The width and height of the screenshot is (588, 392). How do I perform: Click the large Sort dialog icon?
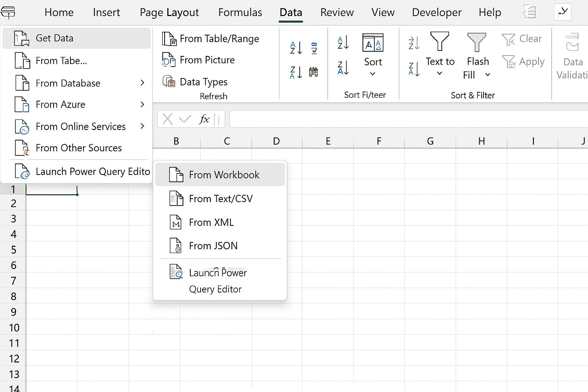[x=373, y=42]
